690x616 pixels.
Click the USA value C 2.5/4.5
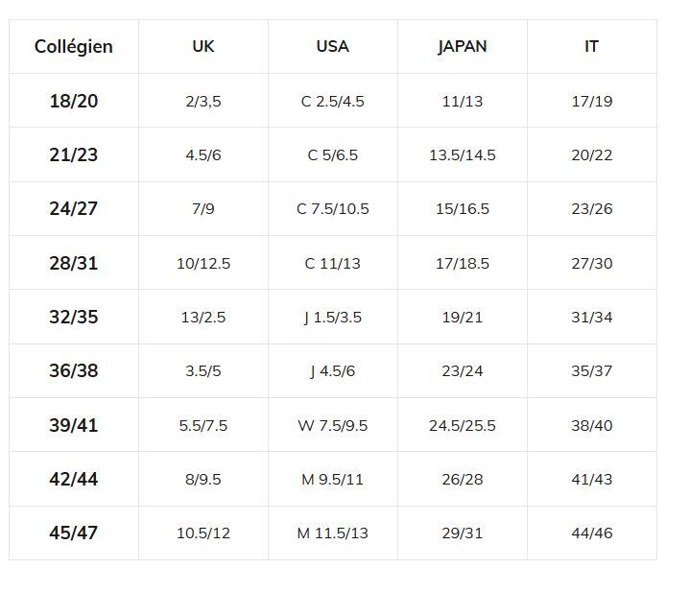pos(333,101)
